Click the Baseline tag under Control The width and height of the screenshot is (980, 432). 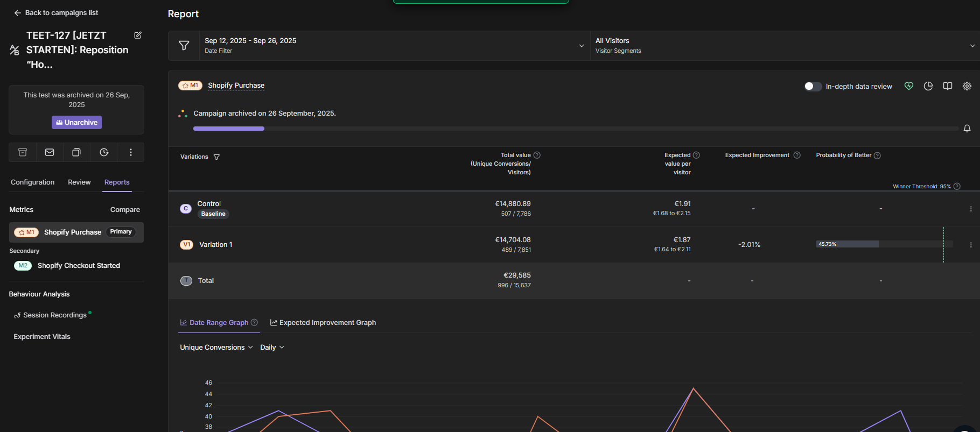213,214
